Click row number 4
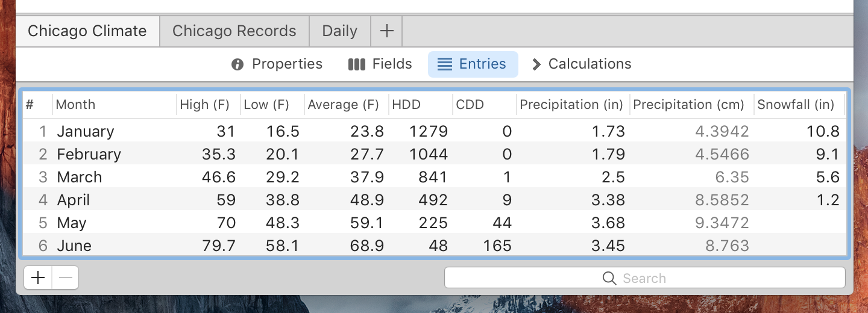Image resolution: width=868 pixels, height=313 pixels. (43, 200)
